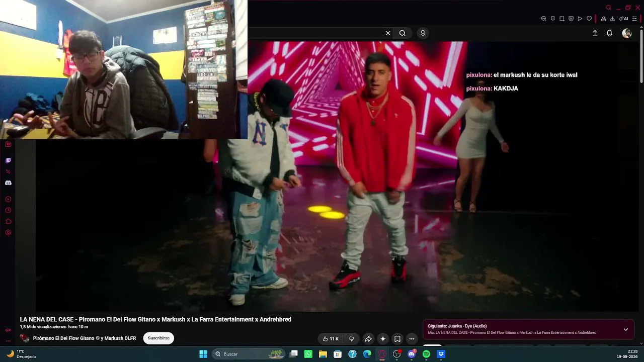Open Microsoft Store from the taskbar
Screen dimensions: 644x362
pos(338,354)
